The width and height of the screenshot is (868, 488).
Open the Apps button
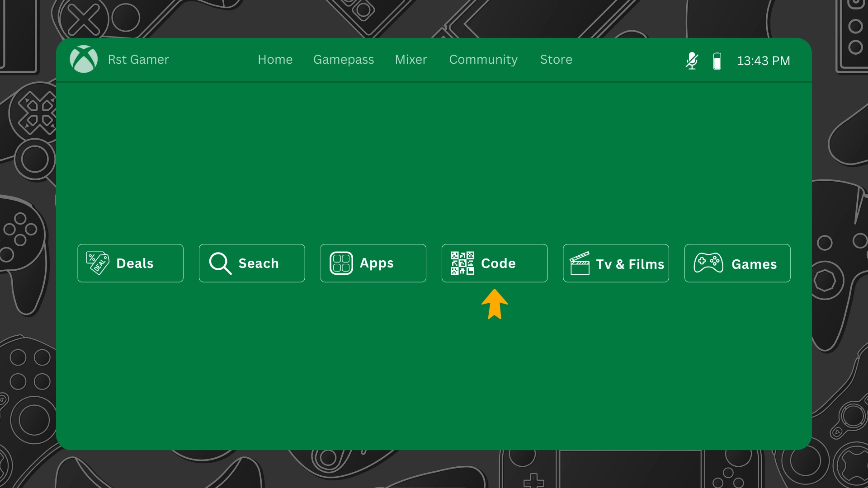373,263
